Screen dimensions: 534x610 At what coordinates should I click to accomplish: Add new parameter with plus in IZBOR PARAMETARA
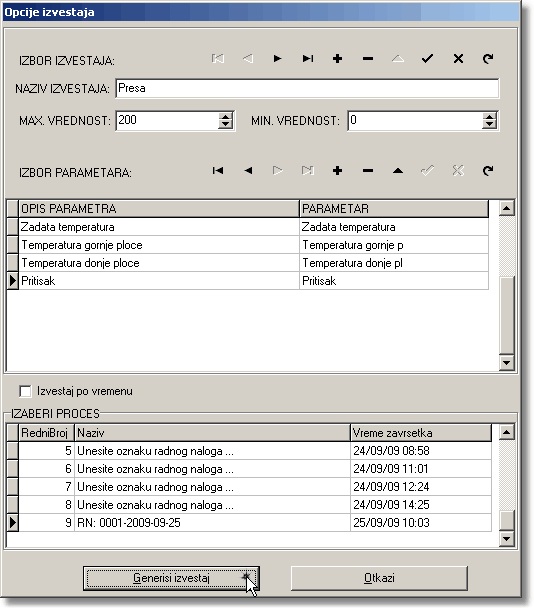coord(338,170)
